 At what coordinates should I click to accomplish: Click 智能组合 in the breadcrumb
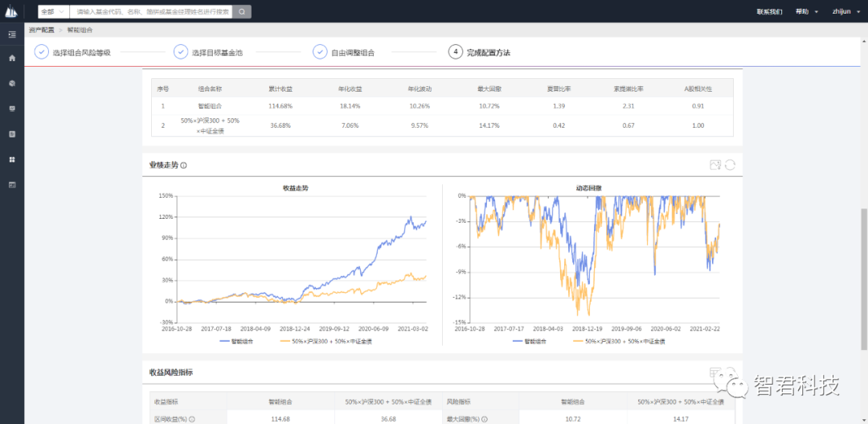click(80, 30)
